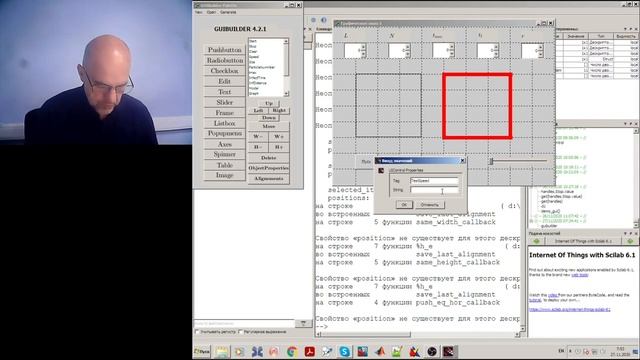Click the Windows Start button
Image resolution: width=640 pixels, height=360 pixels.
[202, 351]
